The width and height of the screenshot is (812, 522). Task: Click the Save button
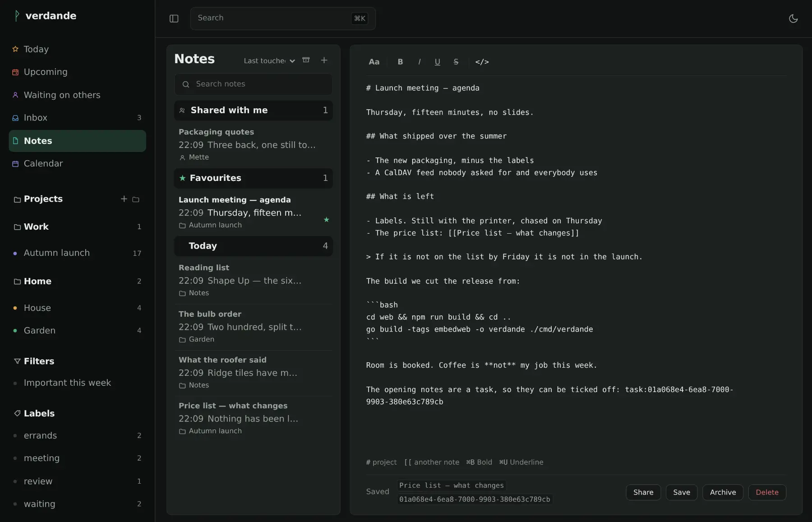pyautogui.click(x=682, y=492)
